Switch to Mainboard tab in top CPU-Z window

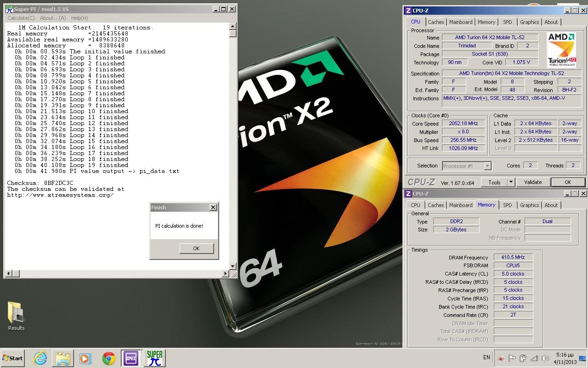(x=461, y=22)
